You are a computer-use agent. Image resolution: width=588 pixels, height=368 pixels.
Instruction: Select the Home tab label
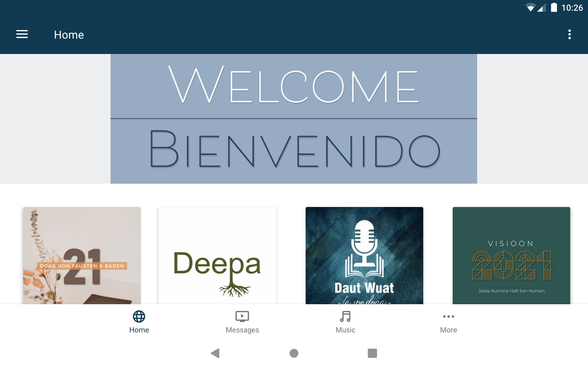coord(139,330)
